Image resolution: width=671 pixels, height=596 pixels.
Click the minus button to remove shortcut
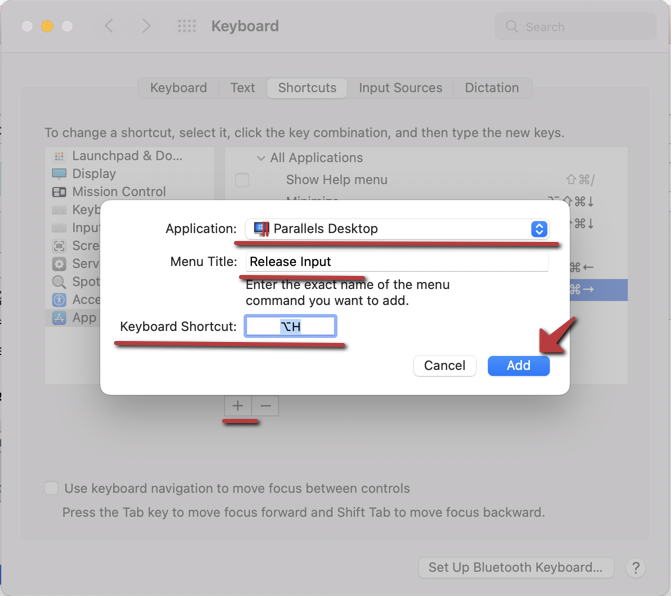click(265, 406)
